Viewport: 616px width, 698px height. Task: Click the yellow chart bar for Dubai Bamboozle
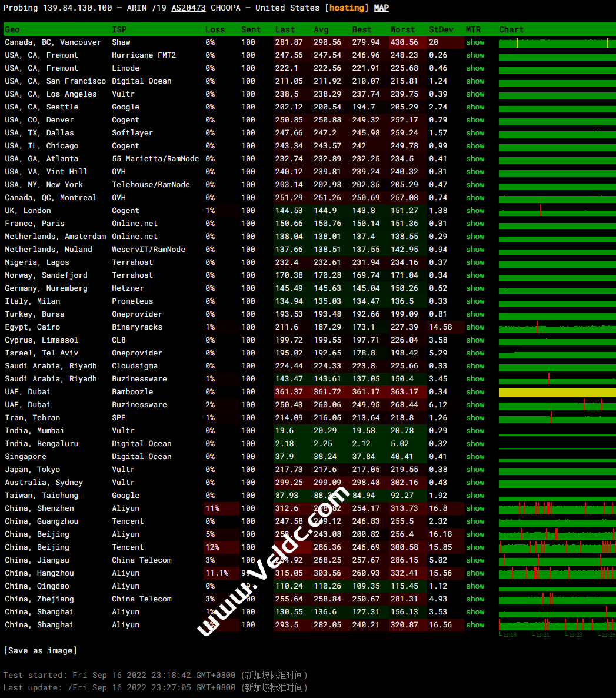pos(557,393)
